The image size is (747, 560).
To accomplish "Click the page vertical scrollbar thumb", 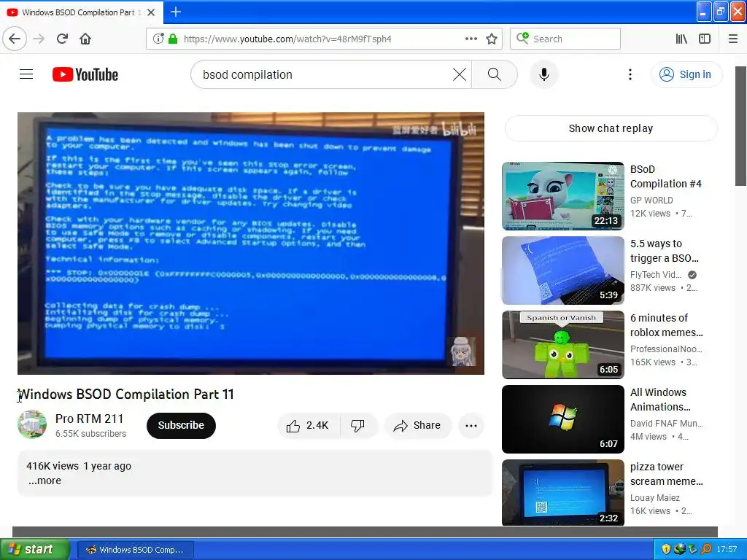I will (x=740, y=126).
